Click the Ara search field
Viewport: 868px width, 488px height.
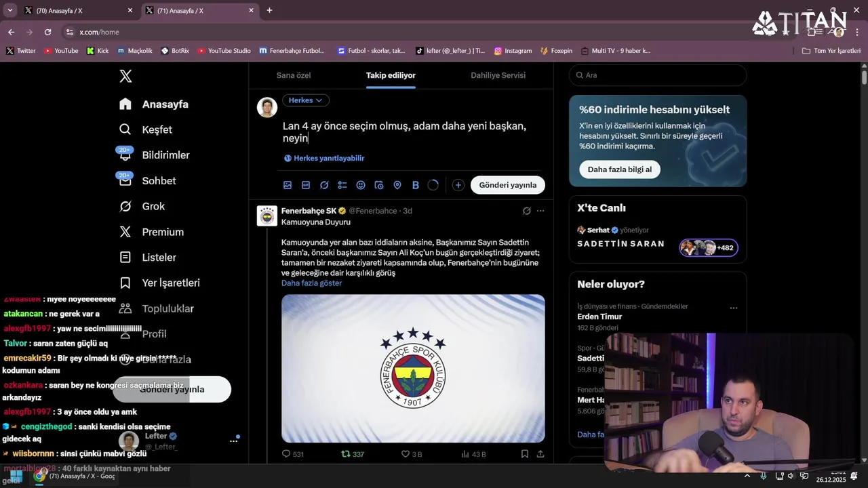coord(658,75)
